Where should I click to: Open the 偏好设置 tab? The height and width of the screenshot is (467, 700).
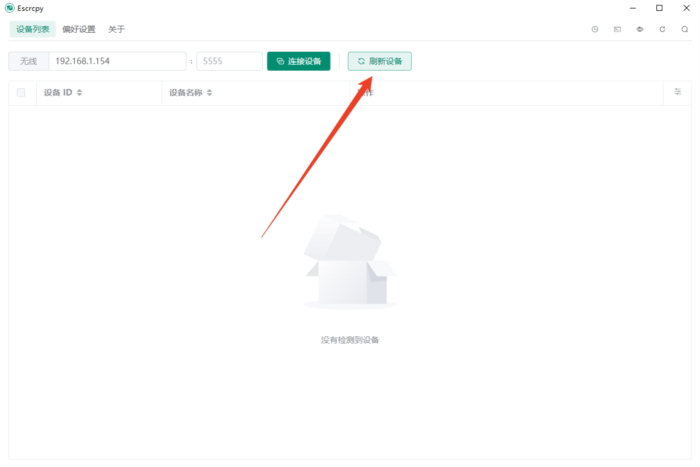point(79,29)
